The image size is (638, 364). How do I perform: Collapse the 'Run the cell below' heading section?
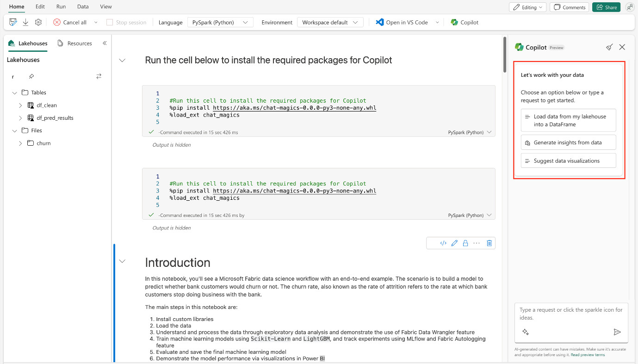tap(122, 60)
